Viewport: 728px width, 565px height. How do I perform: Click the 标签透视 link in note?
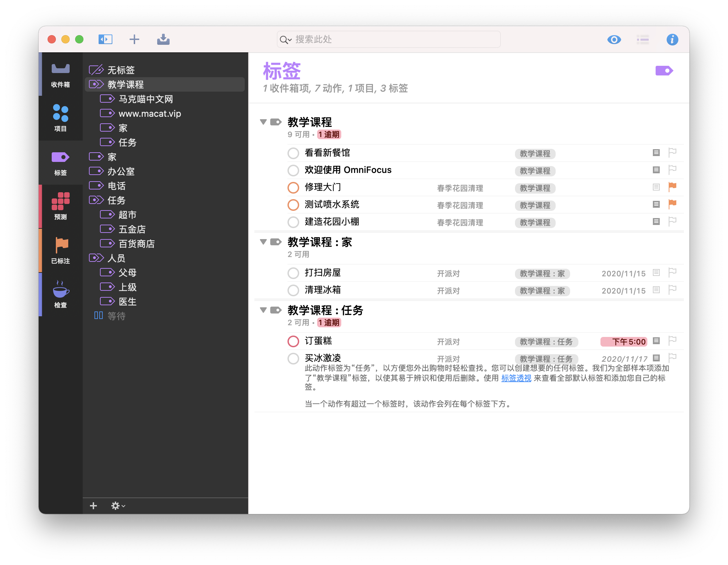tap(516, 378)
